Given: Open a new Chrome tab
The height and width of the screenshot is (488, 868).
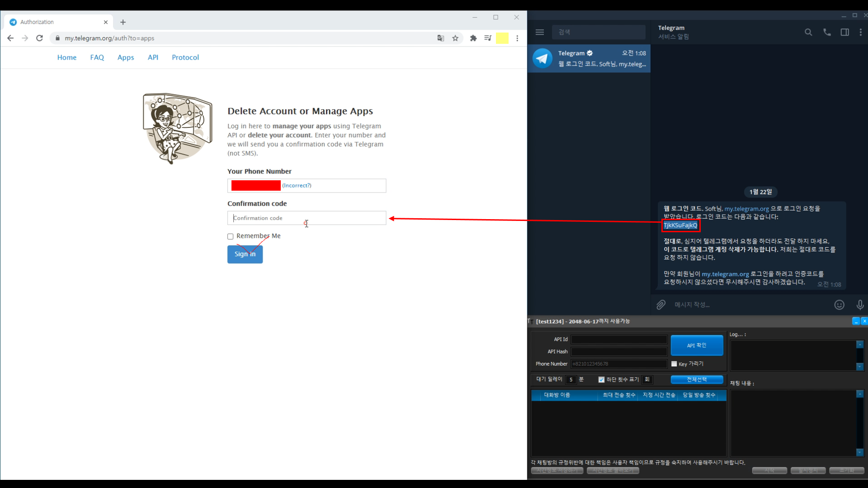Looking at the screenshot, I should coord(123,22).
